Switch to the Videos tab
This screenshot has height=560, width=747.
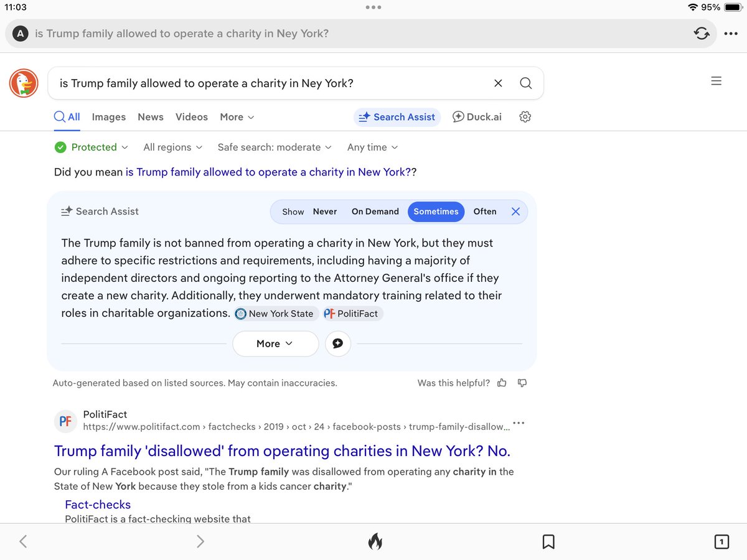(x=192, y=117)
